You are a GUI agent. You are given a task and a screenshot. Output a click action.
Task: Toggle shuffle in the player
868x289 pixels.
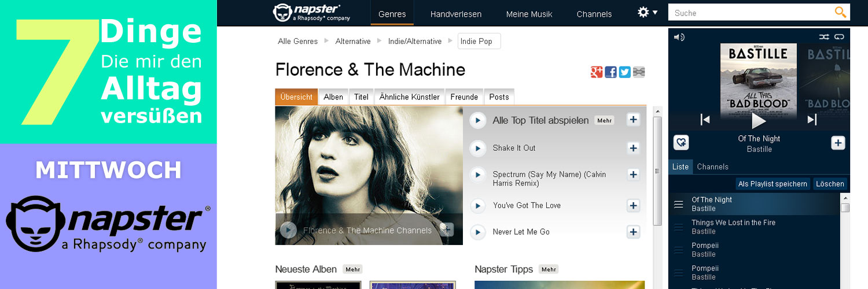824,37
